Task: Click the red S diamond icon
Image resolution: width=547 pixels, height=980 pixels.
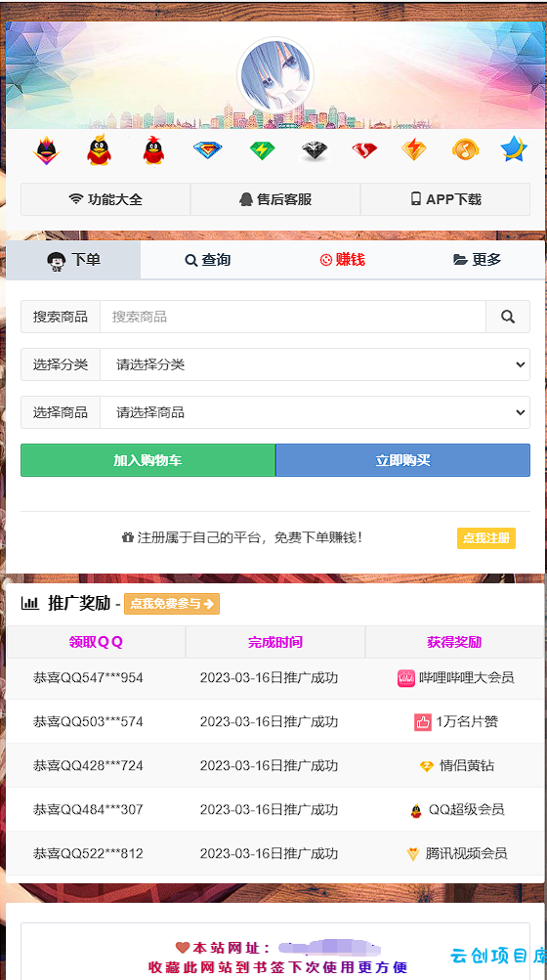Action: pyautogui.click(x=364, y=150)
